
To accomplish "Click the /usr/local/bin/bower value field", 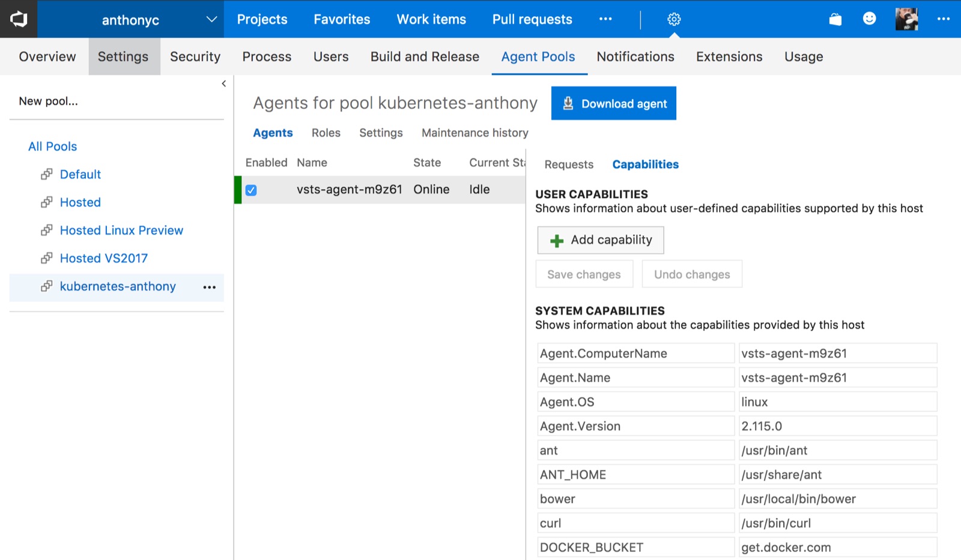I will [x=838, y=498].
